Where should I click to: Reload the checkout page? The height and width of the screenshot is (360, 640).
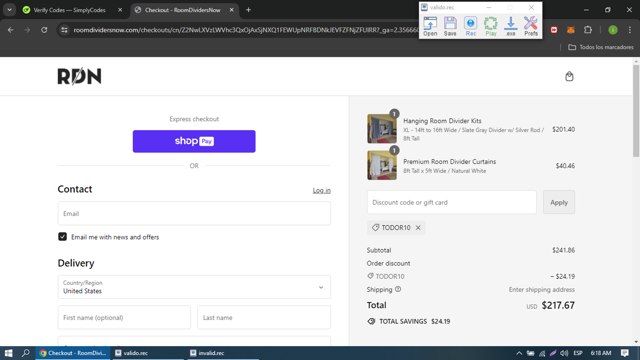44,30
